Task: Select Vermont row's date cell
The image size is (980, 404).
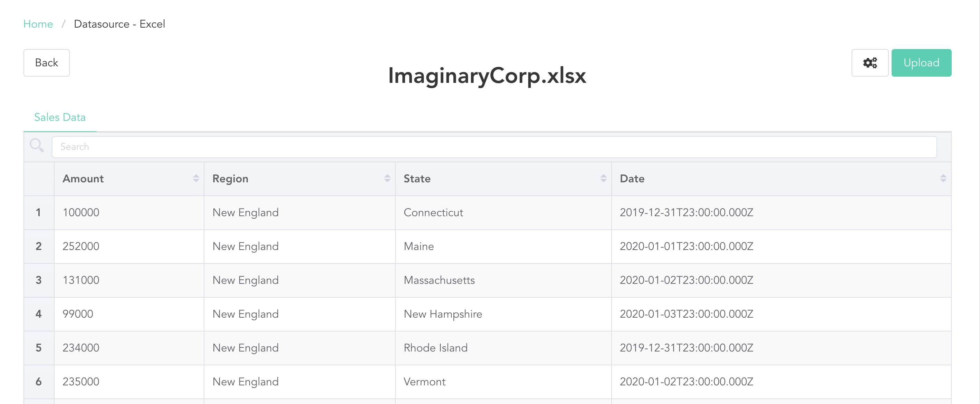Action: [x=686, y=382]
